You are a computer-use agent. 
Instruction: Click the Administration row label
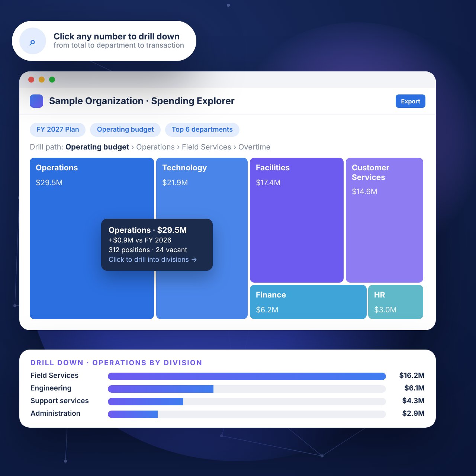click(55, 413)
